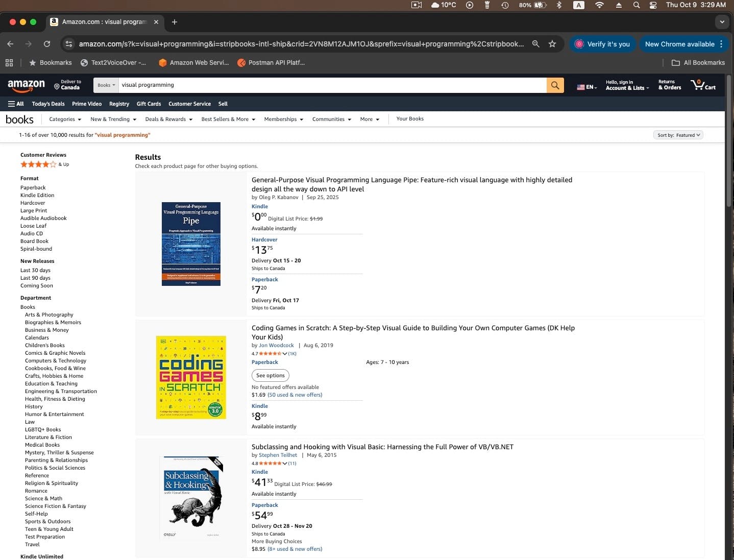
Task: Click the Amazon logo
Action: coord(26,85)
